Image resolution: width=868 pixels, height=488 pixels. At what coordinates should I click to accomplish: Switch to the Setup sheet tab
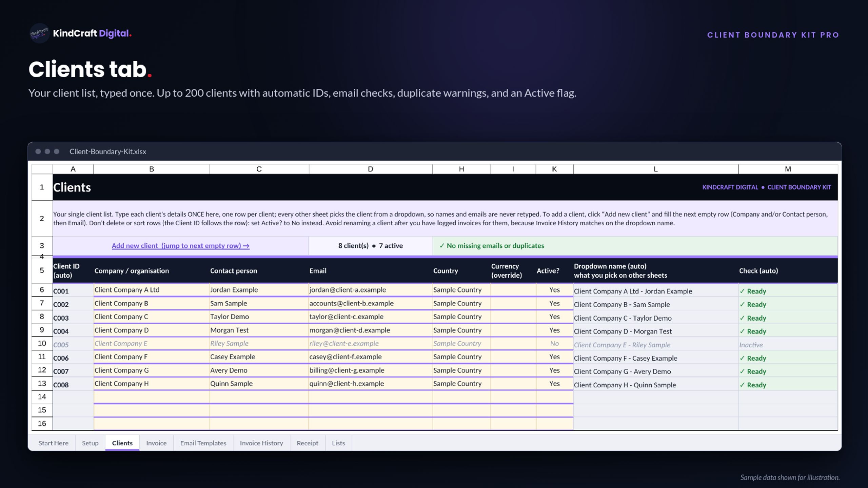point(90,443)
